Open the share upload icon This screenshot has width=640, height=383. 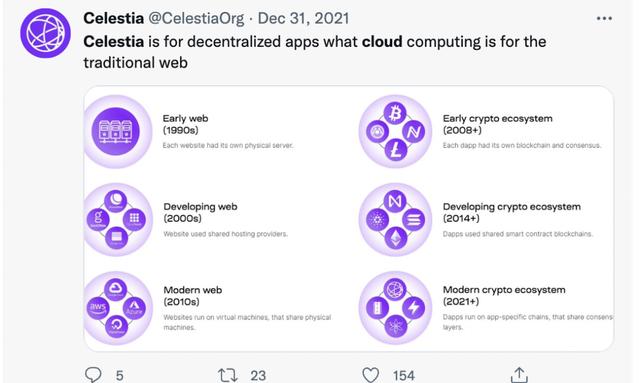coord(519,374)
